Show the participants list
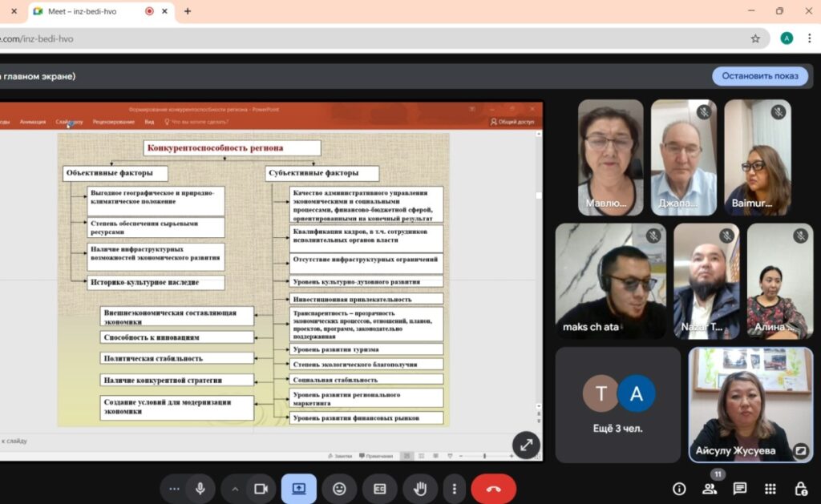 709,489
